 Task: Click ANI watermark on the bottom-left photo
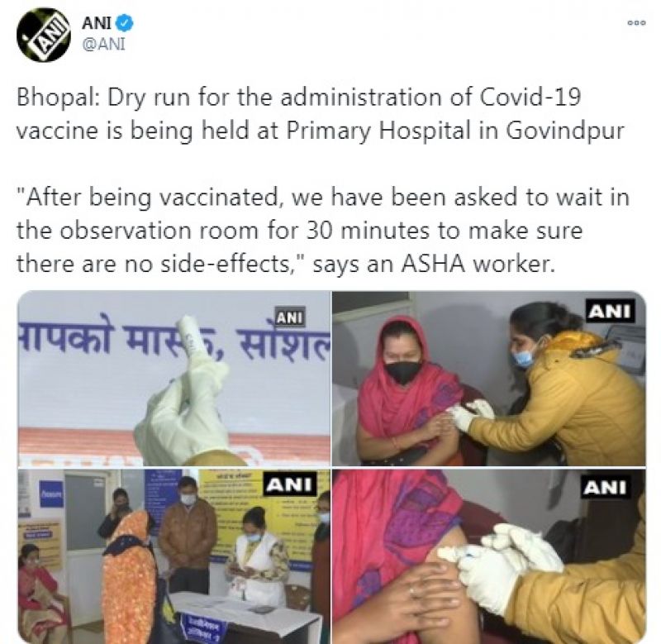(290, 484)
